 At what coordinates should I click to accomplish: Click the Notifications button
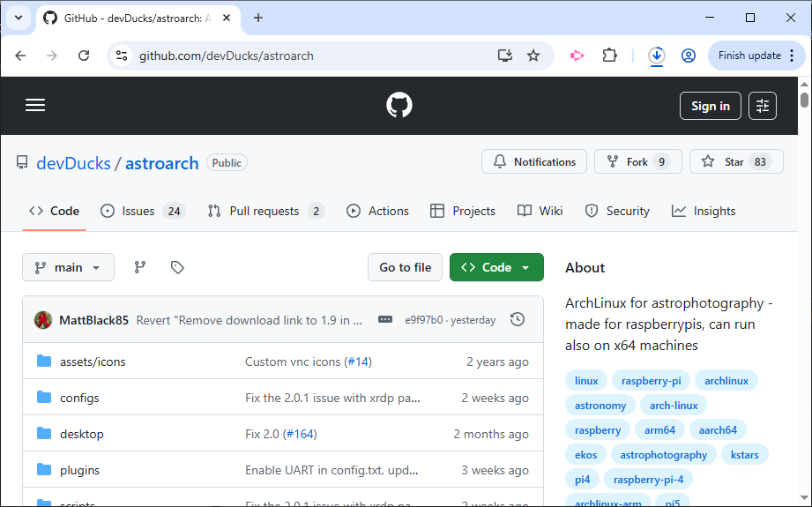534,161
